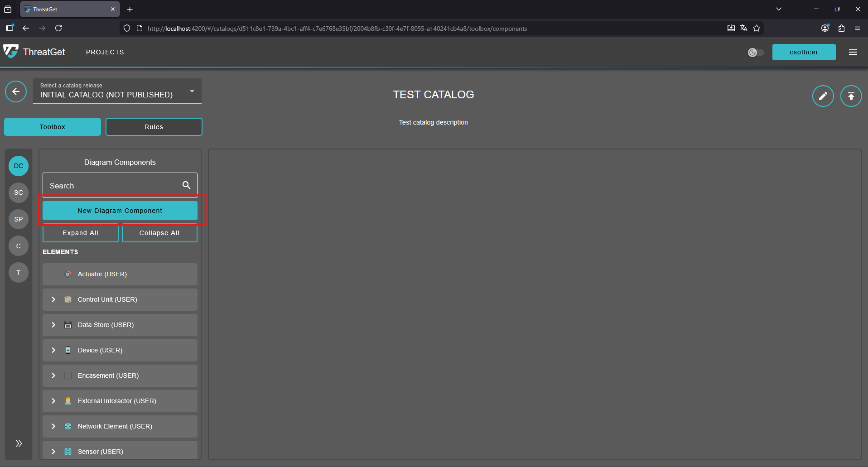Select the T sidebar icon

pos(18,272)
